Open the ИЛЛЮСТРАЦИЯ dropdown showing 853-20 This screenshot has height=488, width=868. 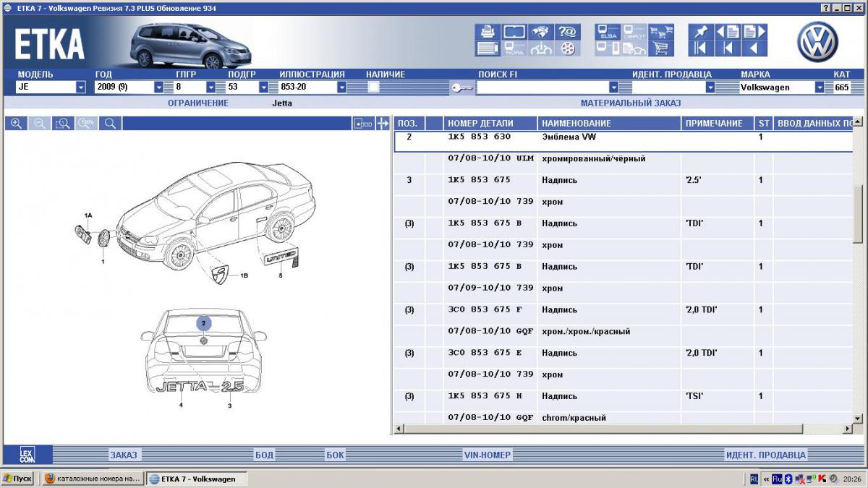point(341,87)
